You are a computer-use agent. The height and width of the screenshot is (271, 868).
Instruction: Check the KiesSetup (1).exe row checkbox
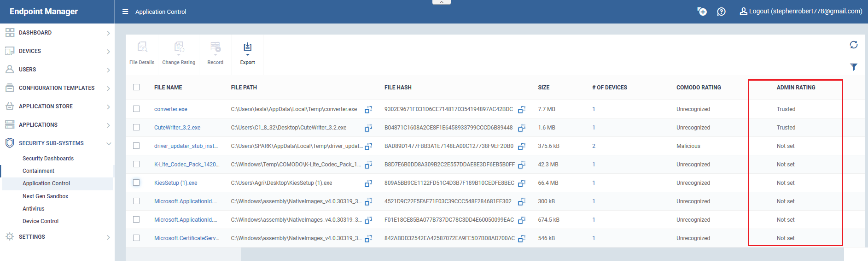click(136, 183)
